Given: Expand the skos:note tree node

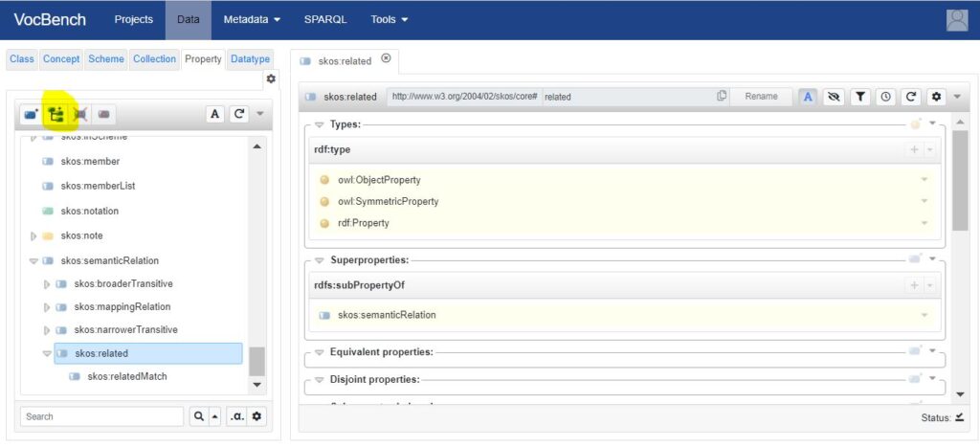Looking at the screenshot, I should [34, 235].
